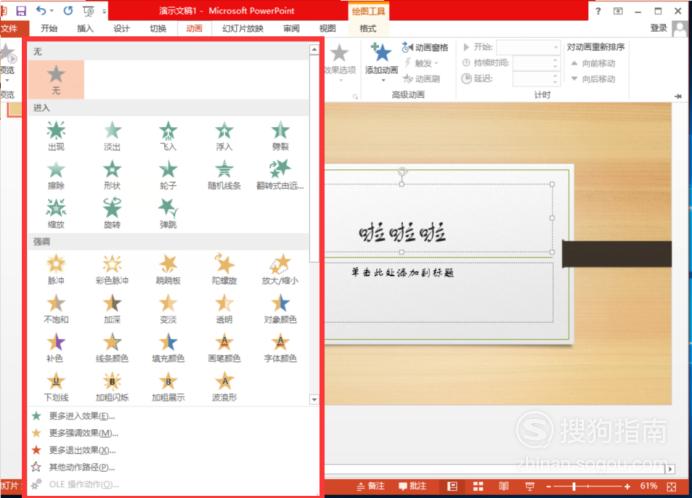
Task: Open the 文件 file tab
Action: tap(10, 29)
